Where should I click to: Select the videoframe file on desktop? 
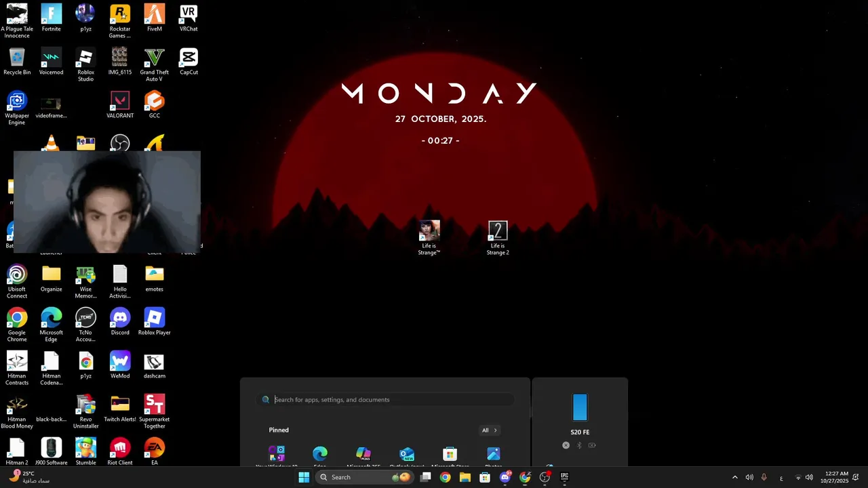(52, 105)
